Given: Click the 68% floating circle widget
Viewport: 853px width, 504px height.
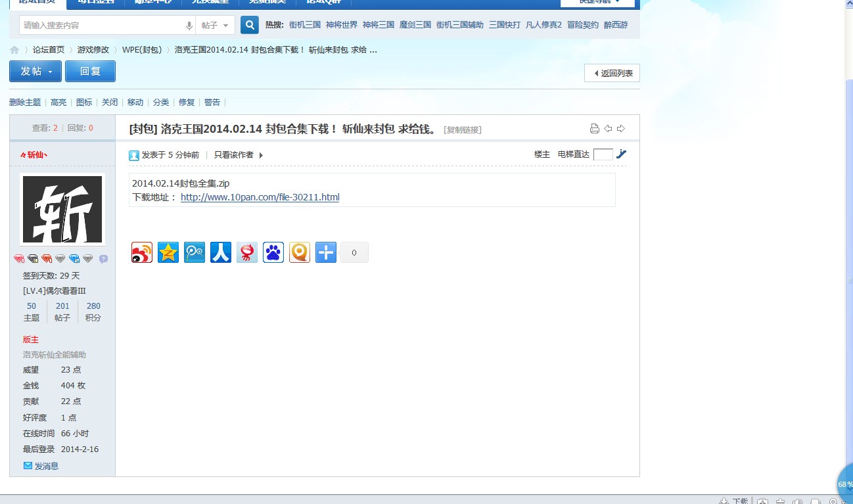Looking at the screenshot, I should click(844, 484).
